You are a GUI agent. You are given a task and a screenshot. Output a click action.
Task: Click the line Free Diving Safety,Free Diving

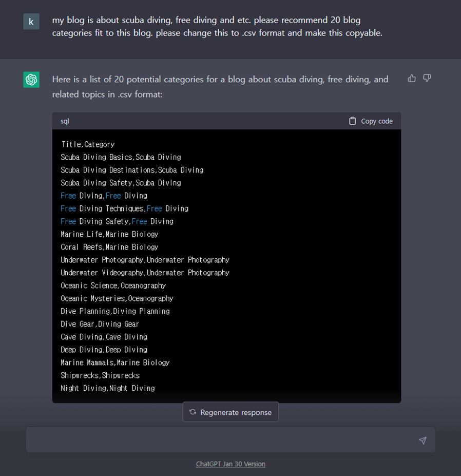click(117, 221)
